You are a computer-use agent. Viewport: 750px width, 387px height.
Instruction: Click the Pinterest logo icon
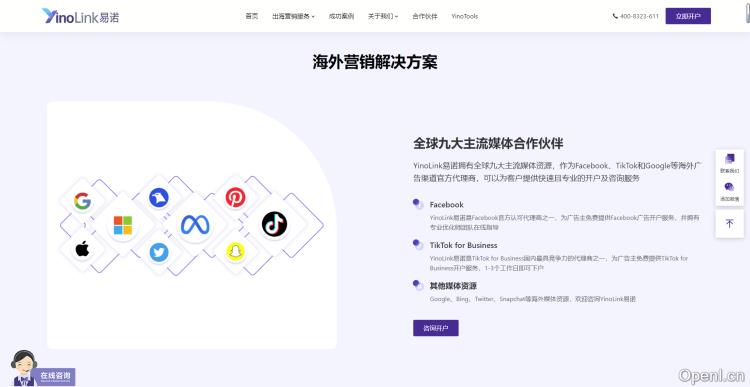(235, 198)
